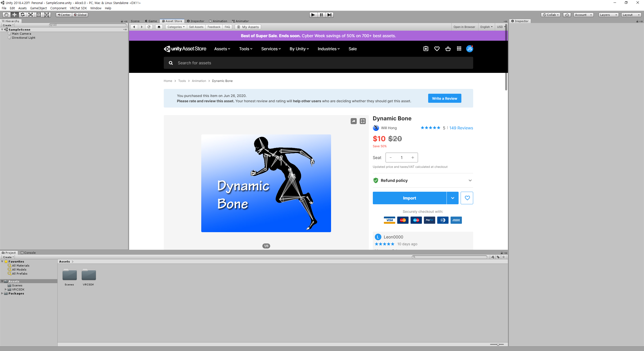The image size is (644, 351).
Task: Click the share arrow icon
Action: pos(353,121)
